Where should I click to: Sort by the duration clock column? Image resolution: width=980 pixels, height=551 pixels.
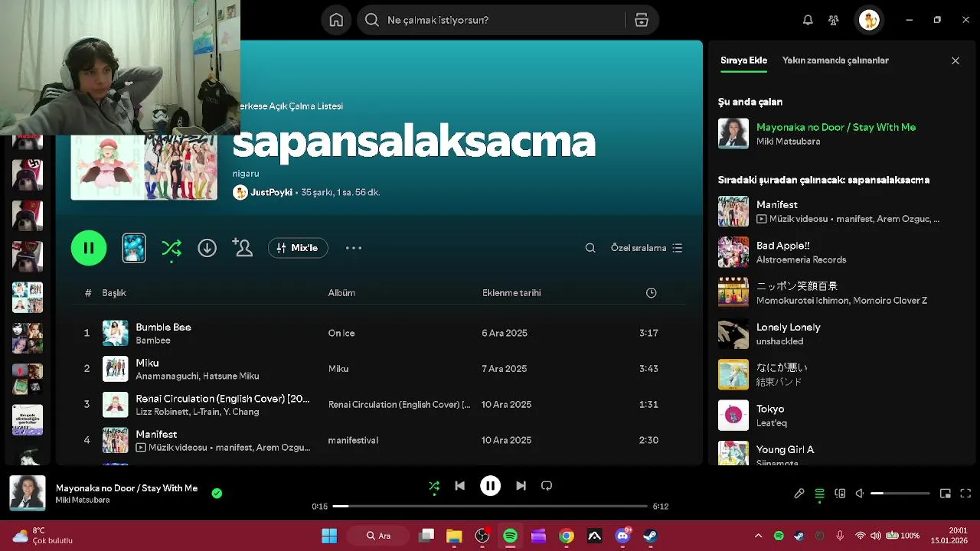[x=651, y=293]
